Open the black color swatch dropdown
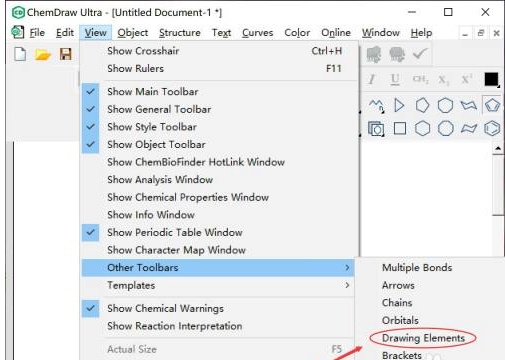 491,79
